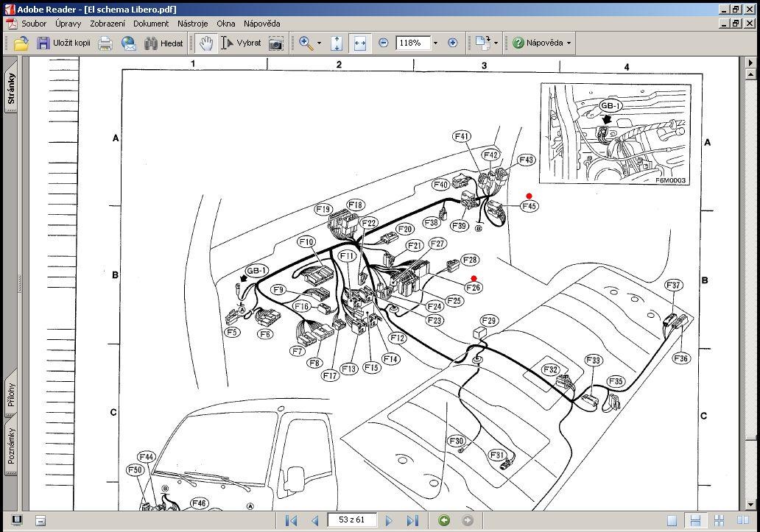Open a file with the folder icon
This screenshot has height=532, width=760.
21,43
